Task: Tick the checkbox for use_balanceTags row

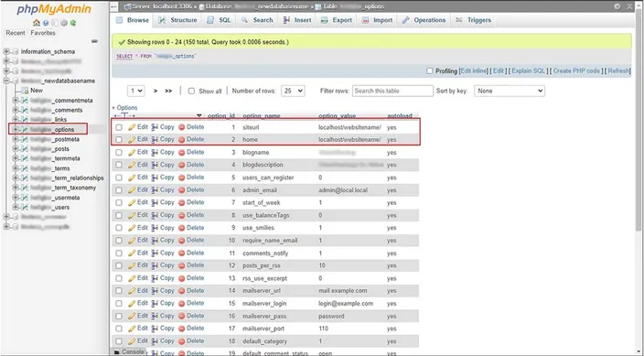Action: point(119,215)
